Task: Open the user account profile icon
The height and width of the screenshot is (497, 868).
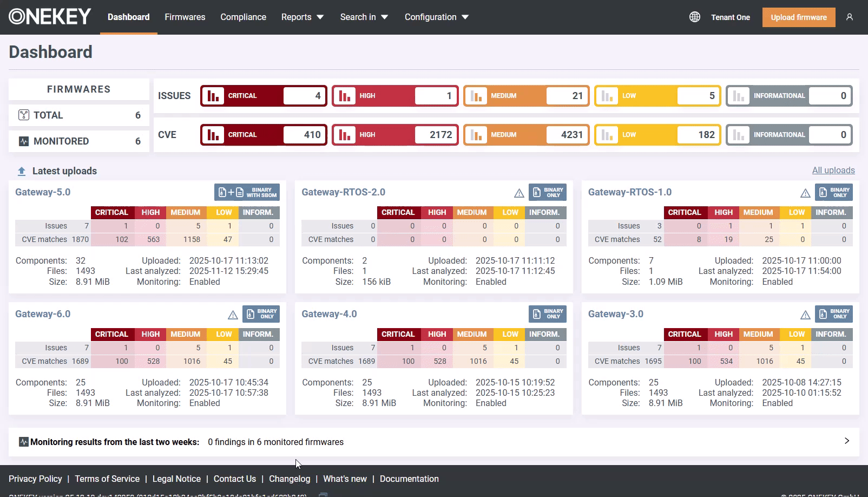Action: pos(850,17)
